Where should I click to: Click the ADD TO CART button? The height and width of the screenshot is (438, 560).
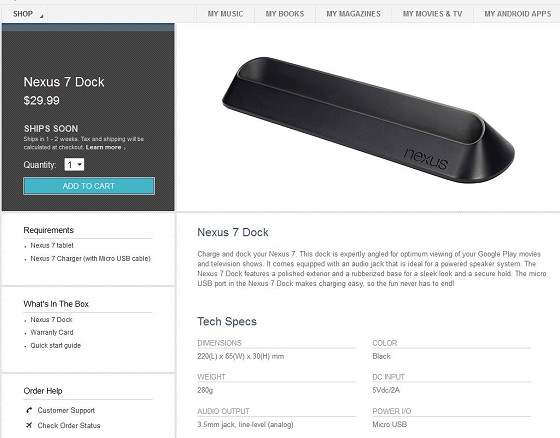pyautogui.click(x=89, y=186)
